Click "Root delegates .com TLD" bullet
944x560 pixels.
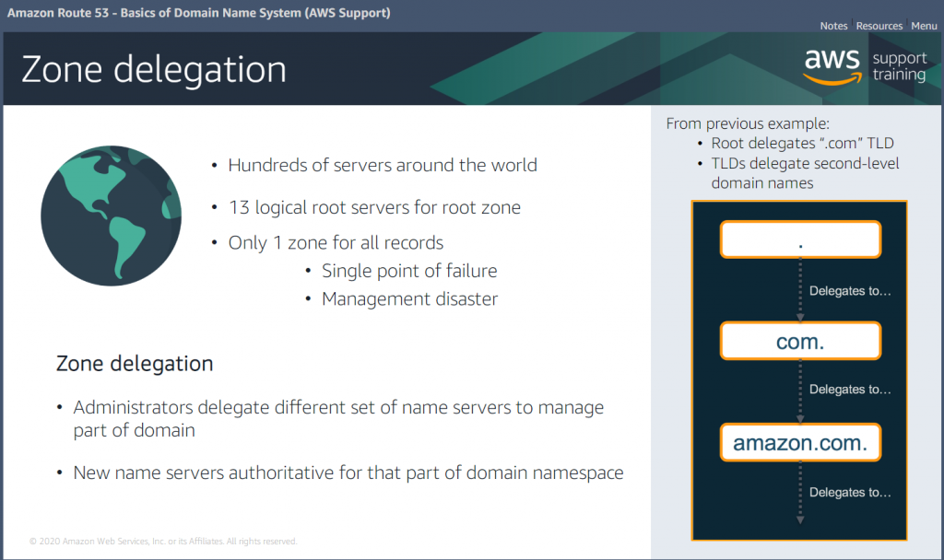click(x=802, y=144)
